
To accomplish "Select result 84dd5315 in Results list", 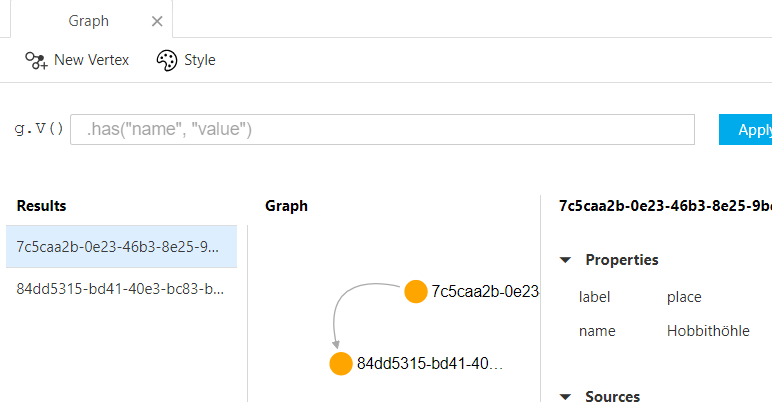I will pyautogui.click(x=121, y=289).
